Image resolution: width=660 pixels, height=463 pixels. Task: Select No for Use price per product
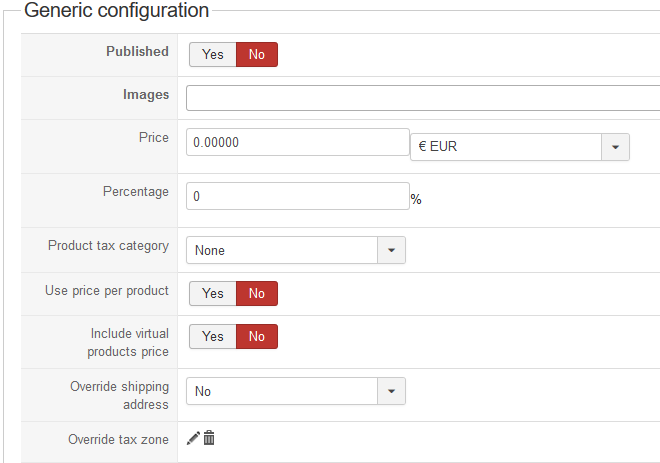coord(257,293)
